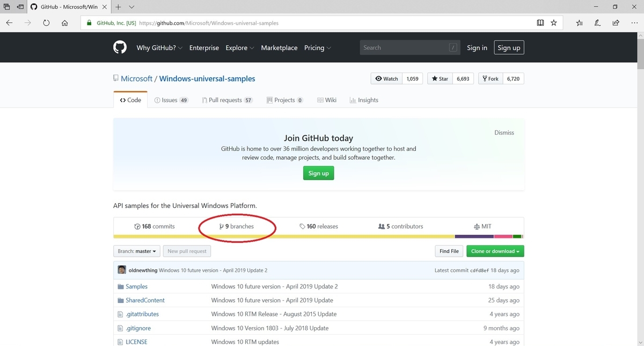Click the .gitattributes file icon
This screenshot has width=644, height=346.
pos(121,314)
